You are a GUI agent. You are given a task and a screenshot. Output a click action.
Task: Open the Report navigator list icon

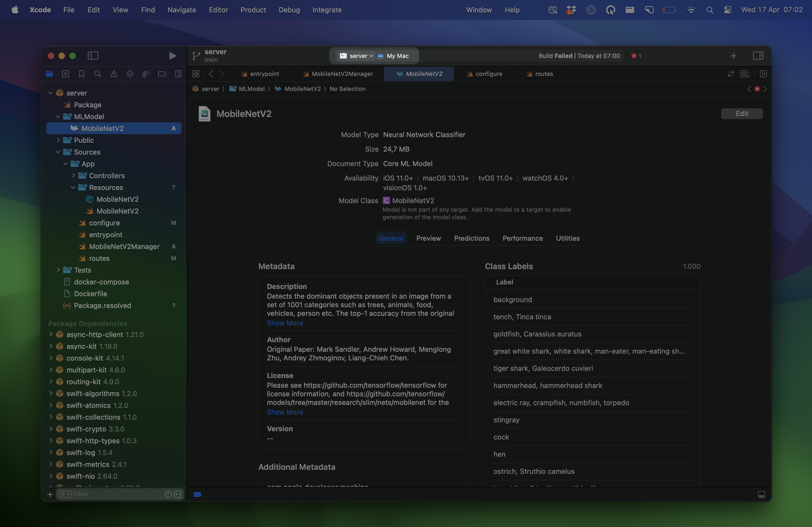[x=178, y=73]
